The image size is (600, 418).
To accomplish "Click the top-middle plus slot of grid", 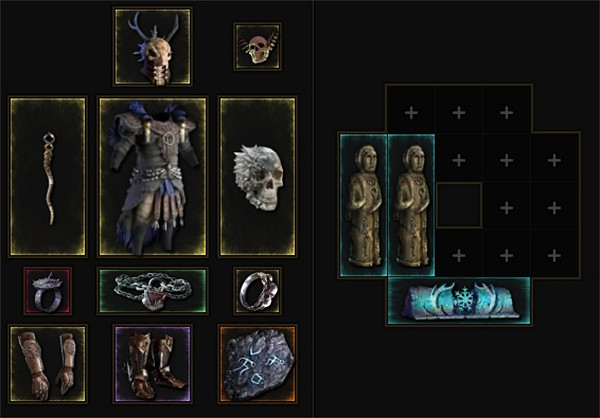I will (x=459, y=113).
